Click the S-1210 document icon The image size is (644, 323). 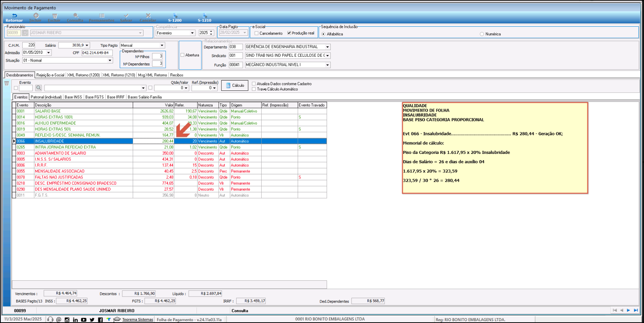tap(205, 16)
